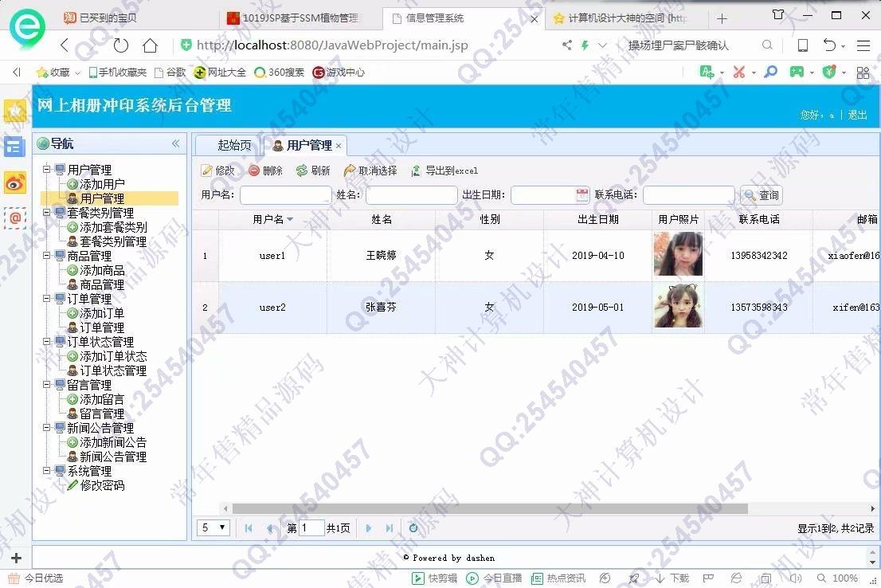Go to the last page

coord(390,528)
